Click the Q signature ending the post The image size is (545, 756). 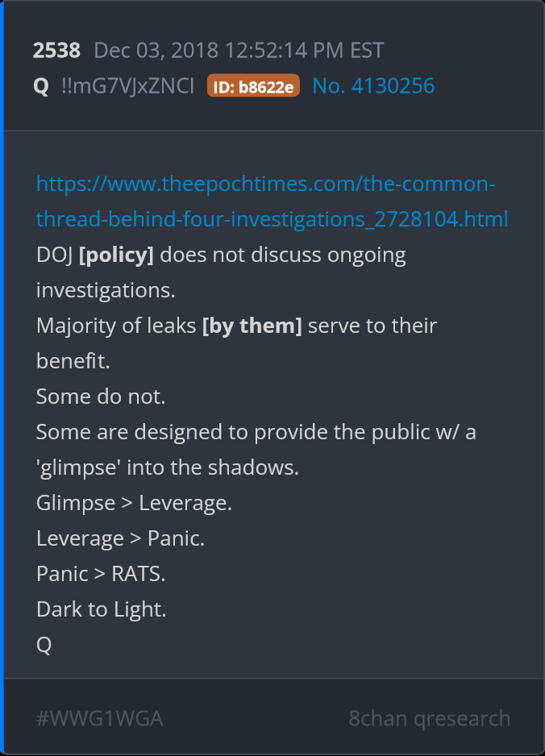[x=44, y=645]
